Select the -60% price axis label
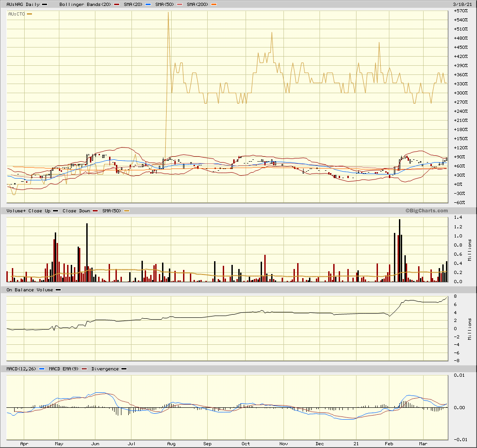This screenshot has width=477, height=448. coord(459,202)
